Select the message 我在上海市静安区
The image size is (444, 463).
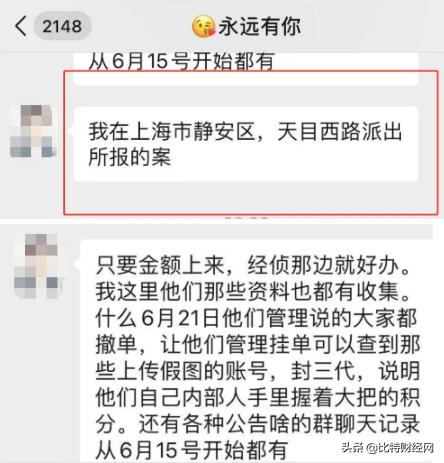246,144
